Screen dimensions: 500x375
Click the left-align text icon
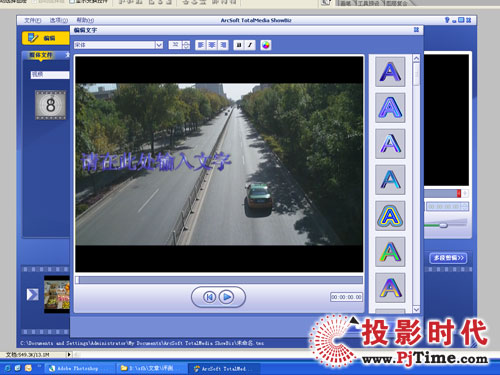coord(201,45)
